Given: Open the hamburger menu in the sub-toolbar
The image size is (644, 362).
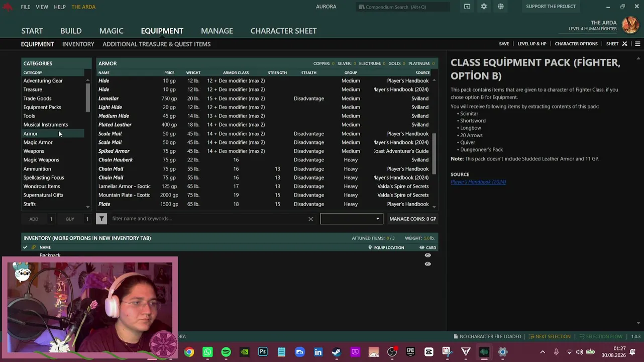Looking at the screenshot, I should click(637, 44).
